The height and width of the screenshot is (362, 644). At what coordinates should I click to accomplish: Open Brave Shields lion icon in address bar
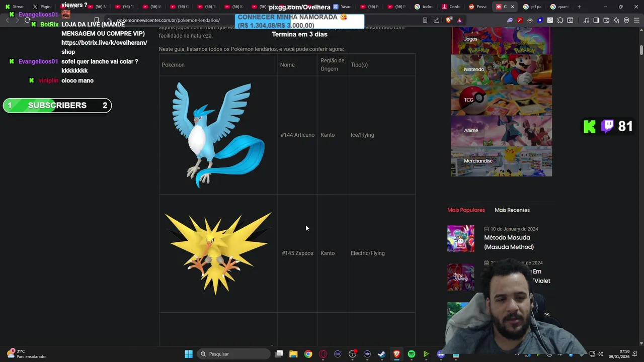coord(449,20)
